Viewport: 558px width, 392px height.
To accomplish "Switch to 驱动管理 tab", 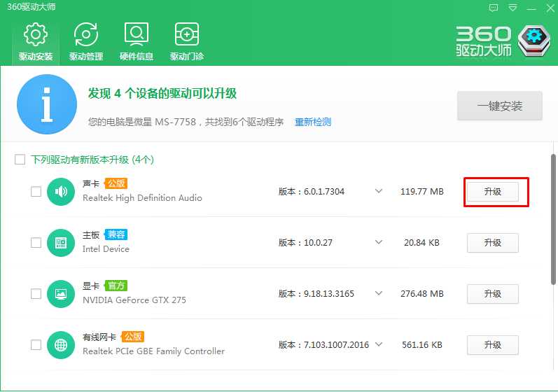I will point(85,42).
